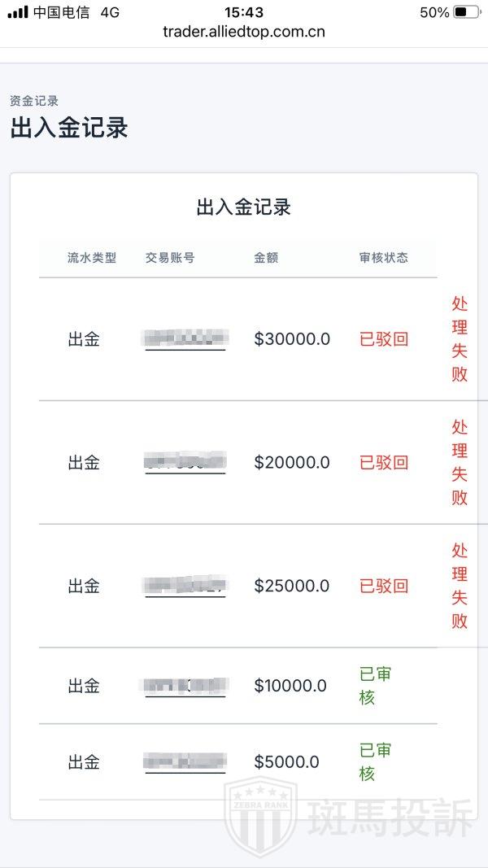Click 已审核 status in the $5000.0 row

coord(375,761)
